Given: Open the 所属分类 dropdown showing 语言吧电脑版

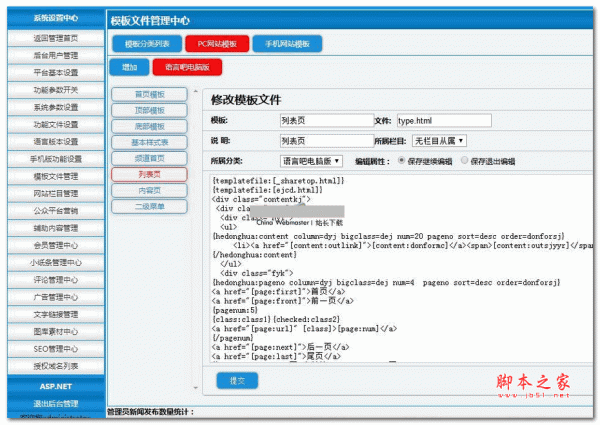Looking at the screenshot, I should coord(311,161).
